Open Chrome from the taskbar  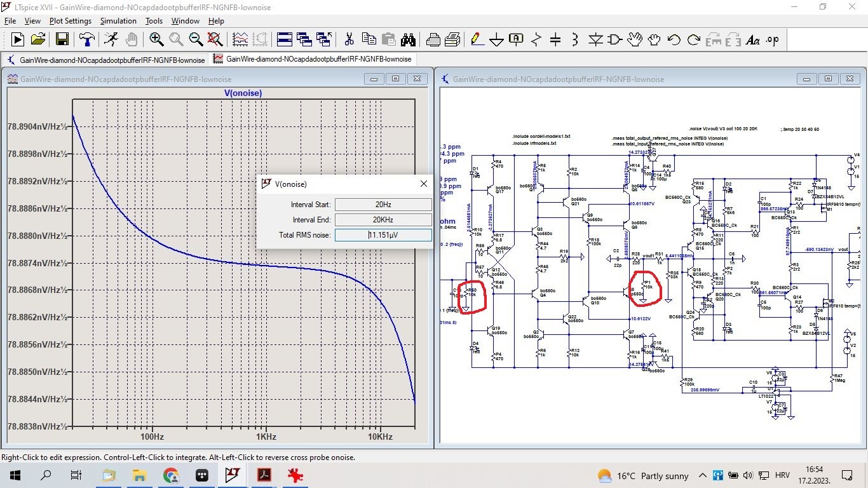click(x=171, y=475)
